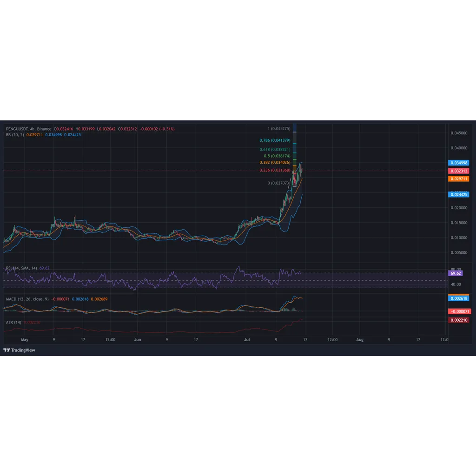Click the blue 0.002618 MACD axis tag
Image resolution: width=476 pixels, height=476 pixels.
click(459, 298)
